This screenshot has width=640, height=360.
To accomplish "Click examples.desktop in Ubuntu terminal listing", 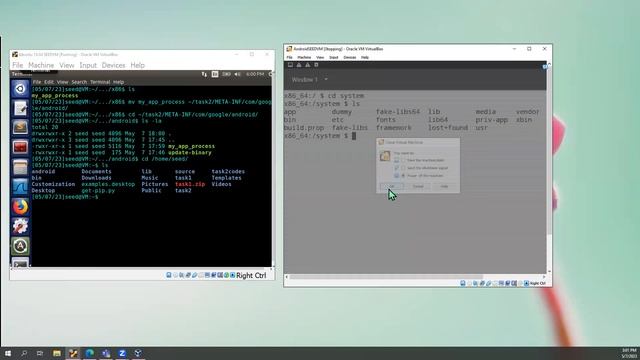I will [108, 184].
